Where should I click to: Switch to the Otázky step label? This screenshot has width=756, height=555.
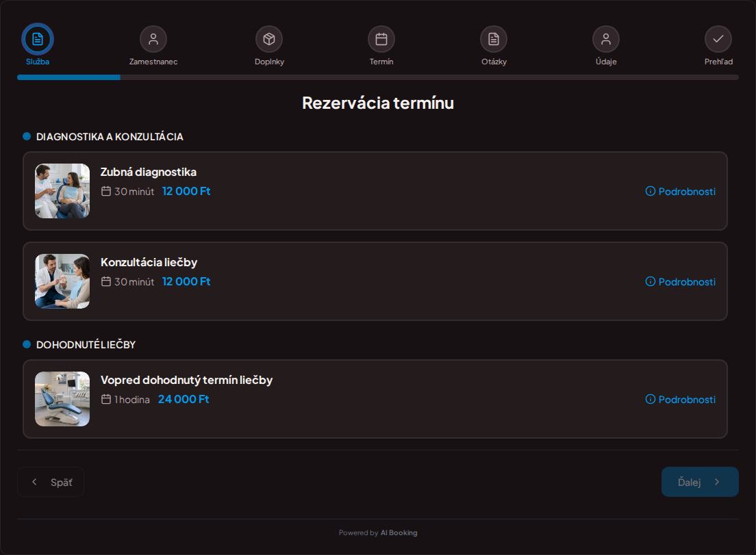click(494, 62)
